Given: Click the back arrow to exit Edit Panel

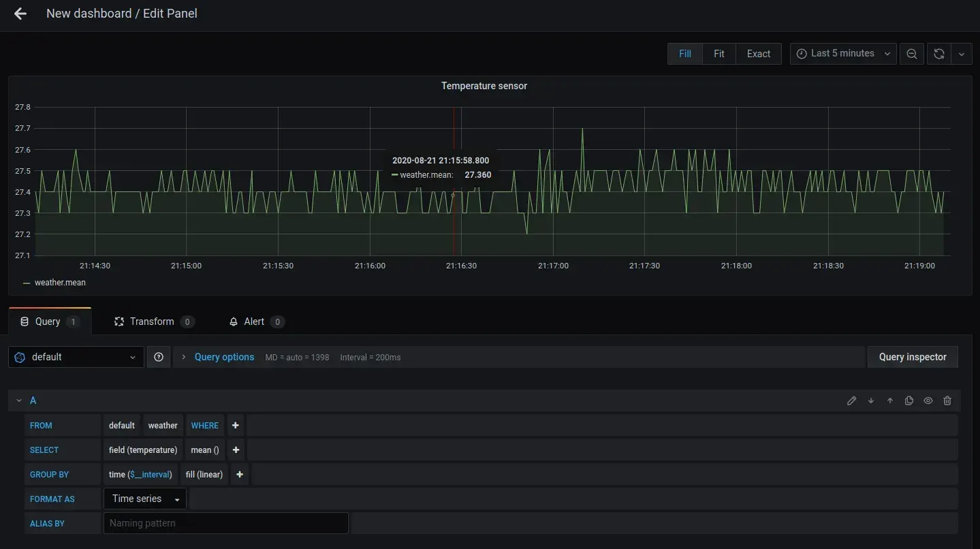Looking at the screenshot, I should (x=20, y=14).
